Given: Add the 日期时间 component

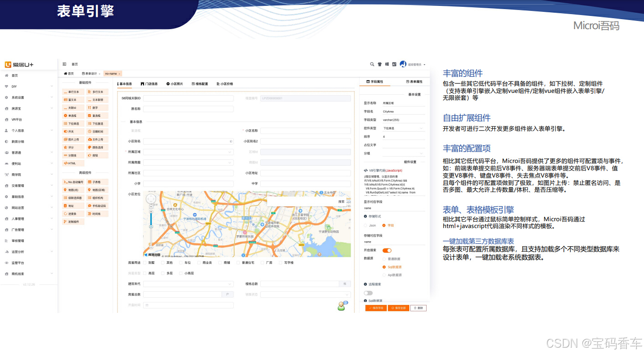Looking at the screenshot, I should coord(98,132).
